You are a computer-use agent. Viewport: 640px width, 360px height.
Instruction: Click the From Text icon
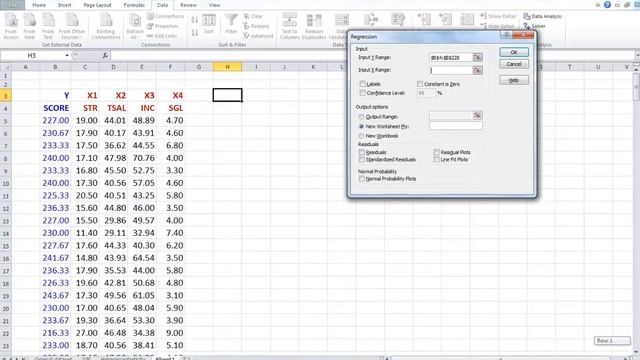48,26
